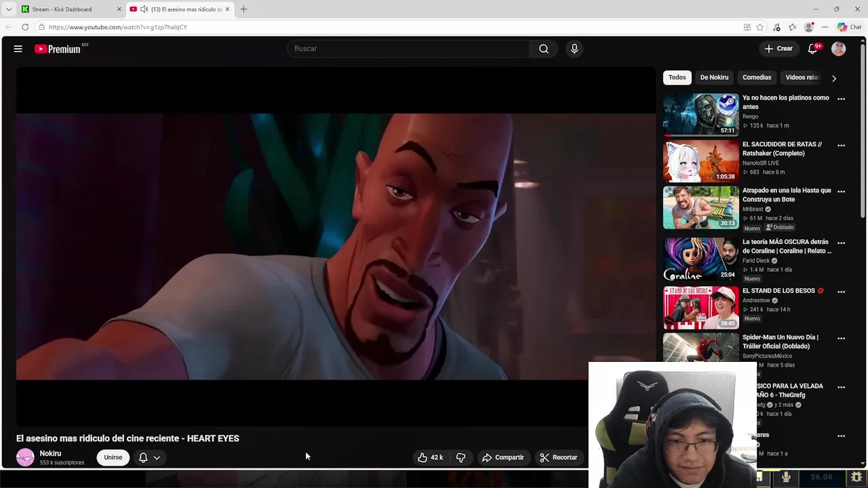Screen dimensions: 868x488
Task: Open options for Atrapado en una Isla
Action: pos(841,192)
